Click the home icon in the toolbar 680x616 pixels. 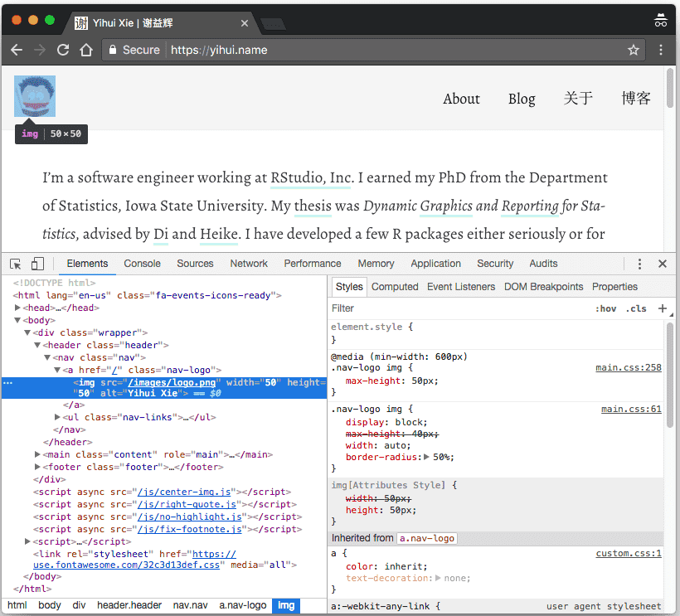[x=86, y=50]
